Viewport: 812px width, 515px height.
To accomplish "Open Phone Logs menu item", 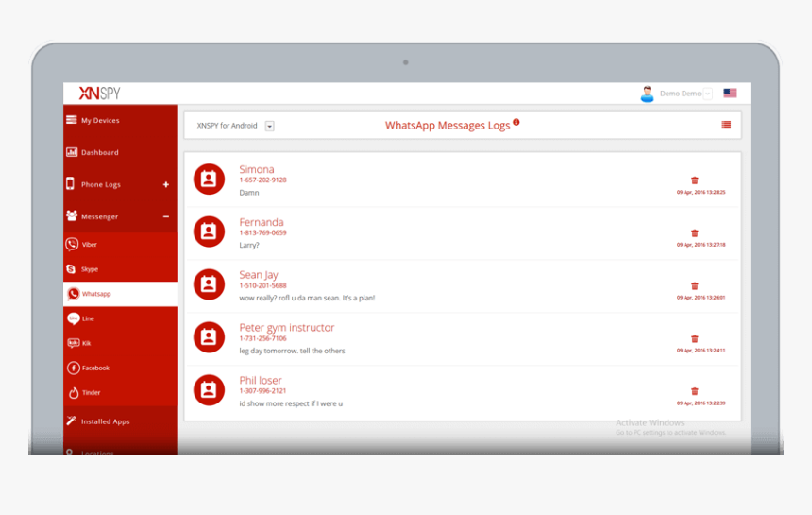I will pyautogui.click(x=120, y=184).
